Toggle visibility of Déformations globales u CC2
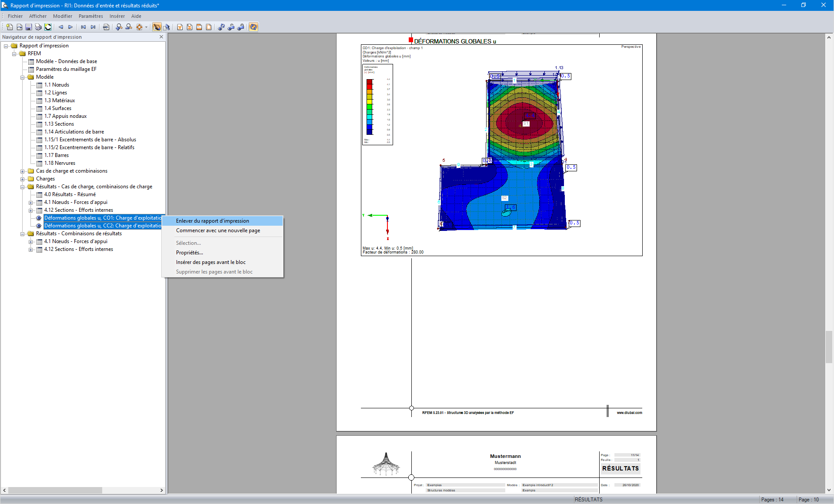Viewport: 834px width, 504px height. click(x=39, y=226)
